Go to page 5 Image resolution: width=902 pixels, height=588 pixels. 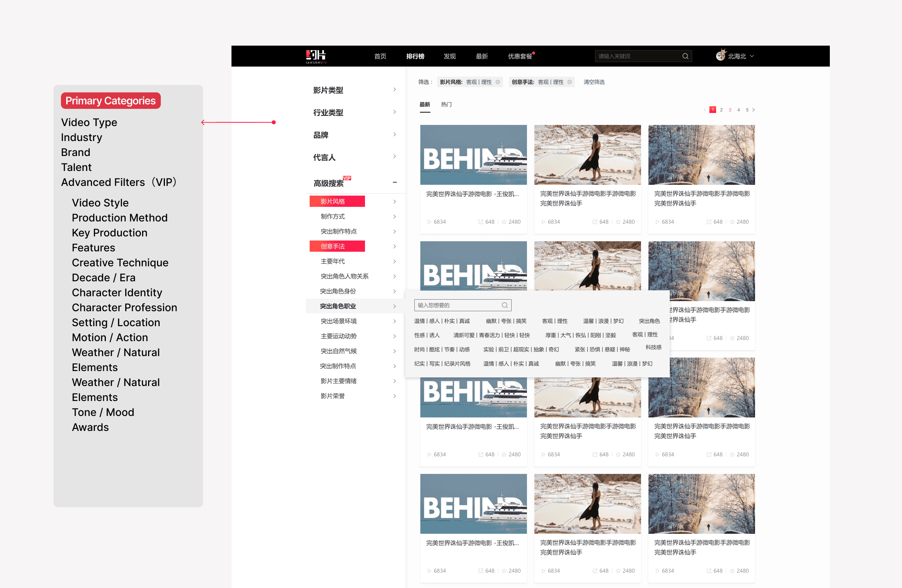coord(747,110)
